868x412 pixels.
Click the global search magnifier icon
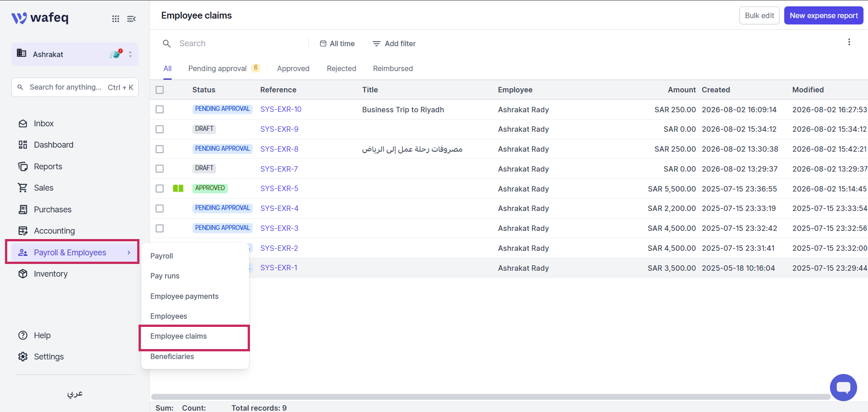coord(20,87)
